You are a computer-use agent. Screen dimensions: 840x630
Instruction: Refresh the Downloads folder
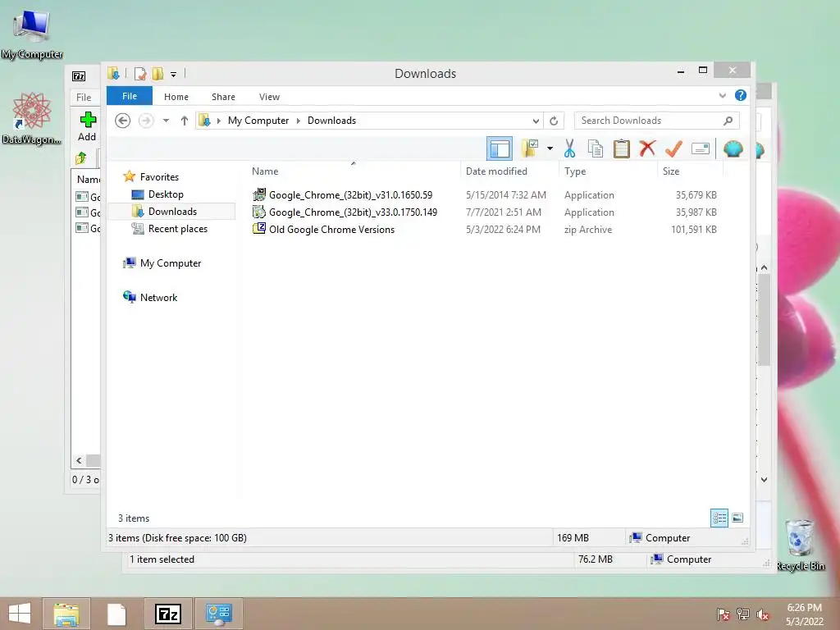coord(554,121)
